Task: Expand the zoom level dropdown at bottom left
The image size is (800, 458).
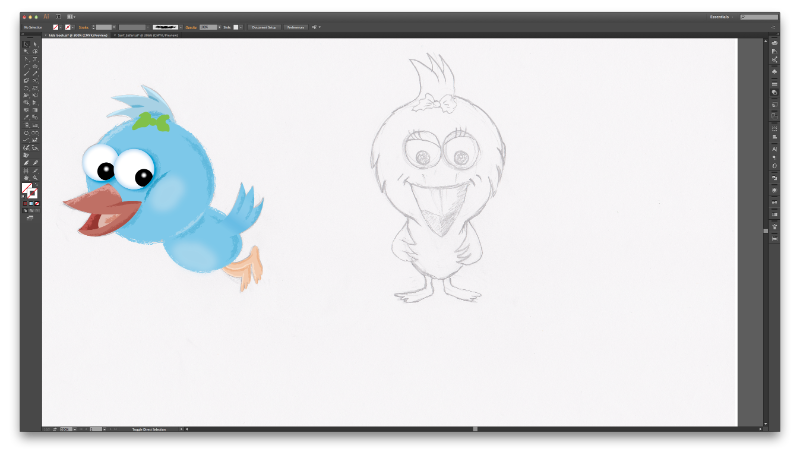Action: pyautogui.click(x=73, y=429)
